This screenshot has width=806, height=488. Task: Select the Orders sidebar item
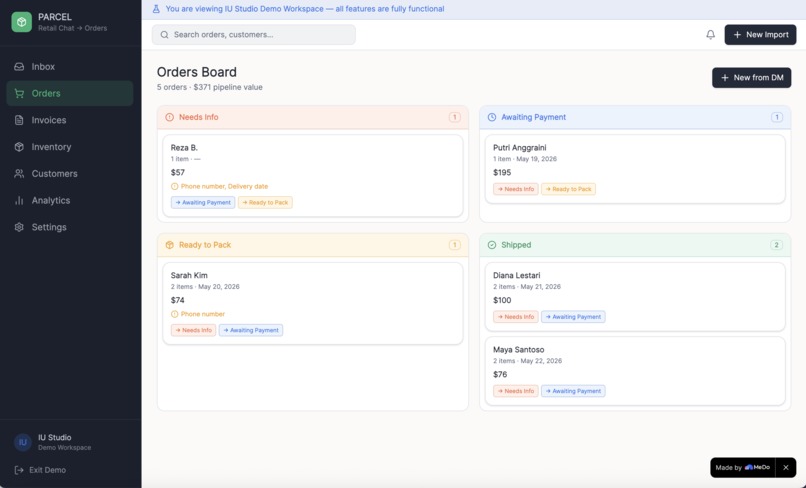(x=70, y=93)
